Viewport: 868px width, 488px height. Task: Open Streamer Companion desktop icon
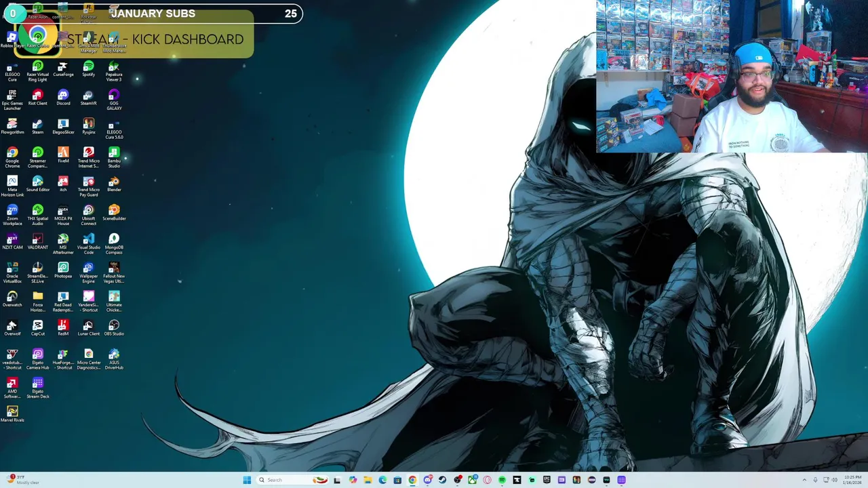pyautogui.click(x=37, y=157)
